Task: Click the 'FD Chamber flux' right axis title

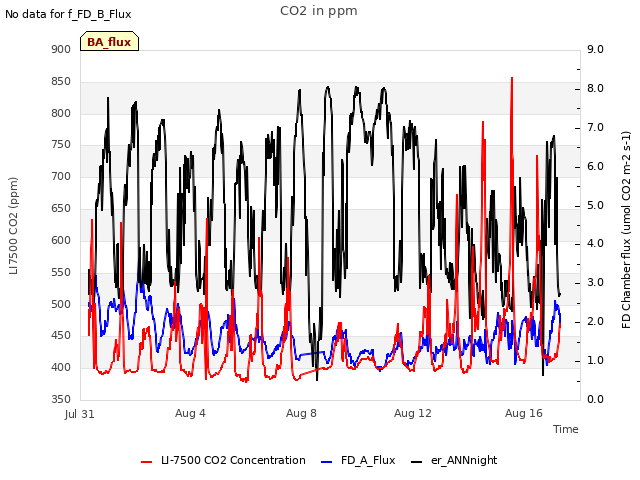Action: pos(626,230)
